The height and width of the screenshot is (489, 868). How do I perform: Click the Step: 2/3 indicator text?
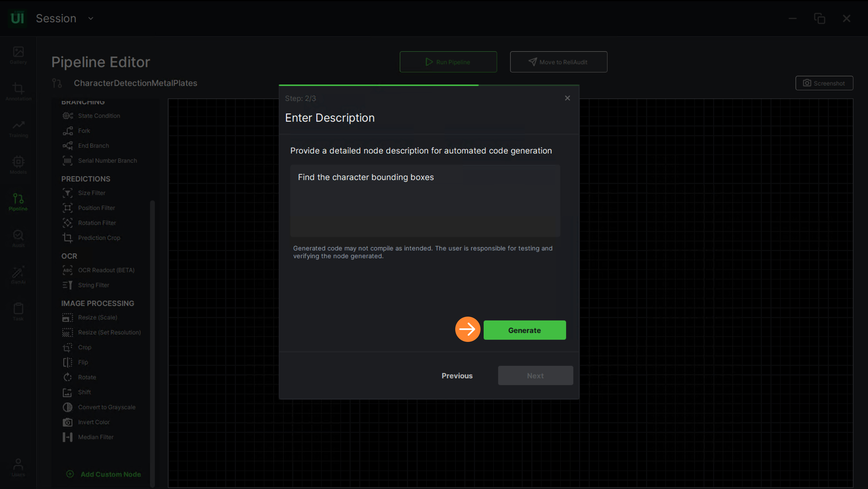[301, 99]
